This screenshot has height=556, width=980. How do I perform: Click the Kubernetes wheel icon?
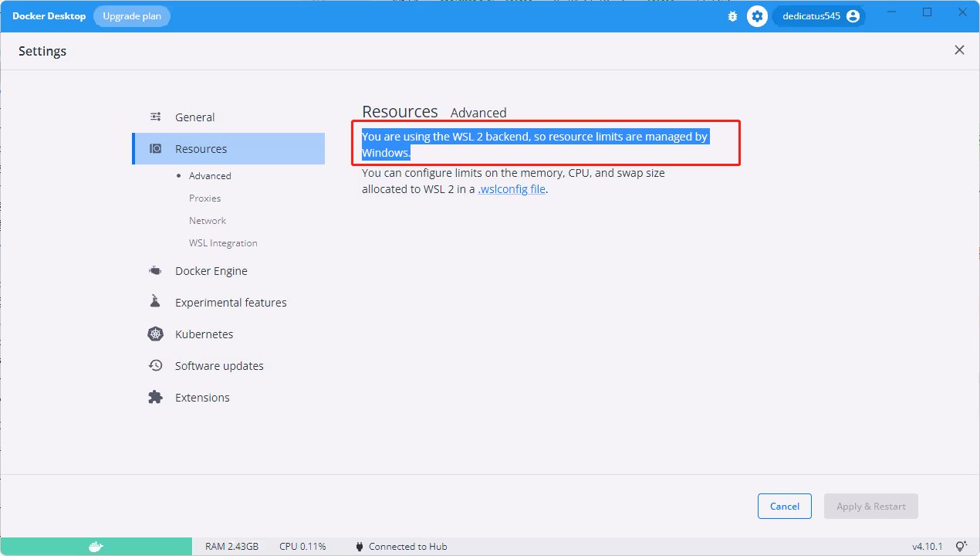coord(155,334)
